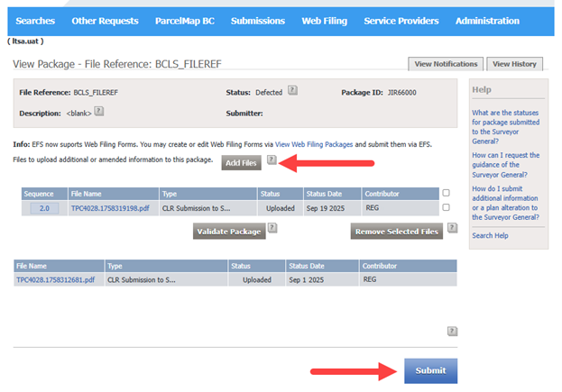Click help icon next to Defected status
Screen dimensions: 562x392
(x=292, y=91)
